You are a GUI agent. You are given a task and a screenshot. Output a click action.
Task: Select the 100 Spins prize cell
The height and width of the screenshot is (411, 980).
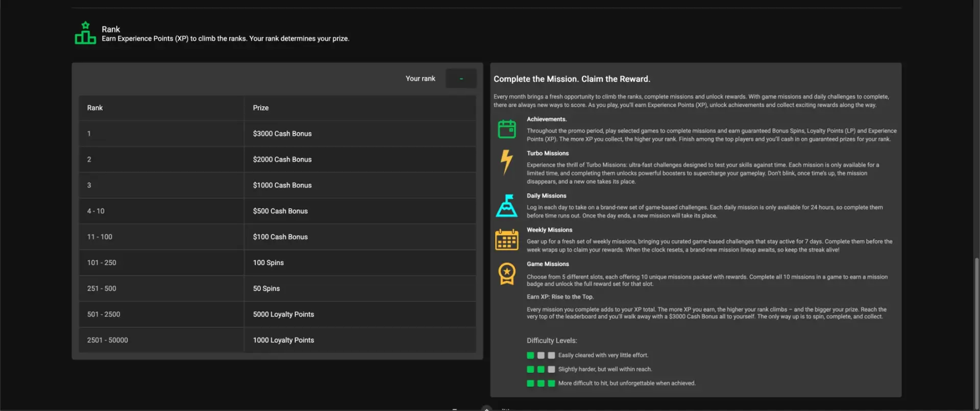click(x=360, y=262)
